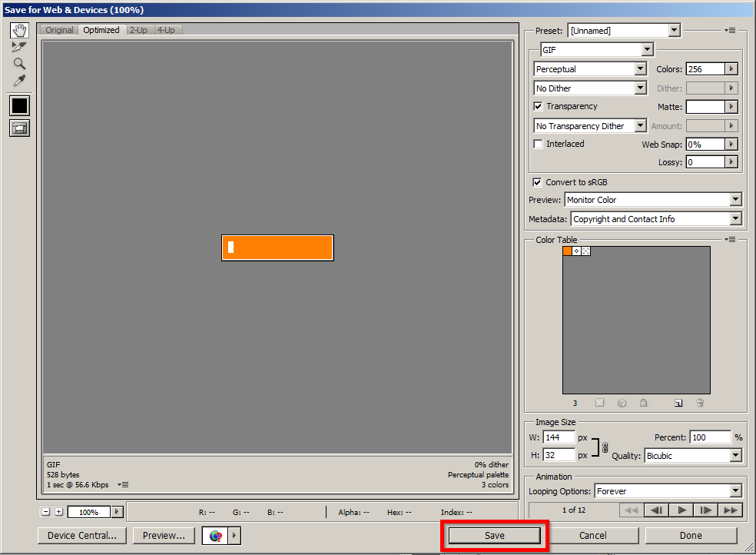Go to first animation frame

click(x=631, y=510)
